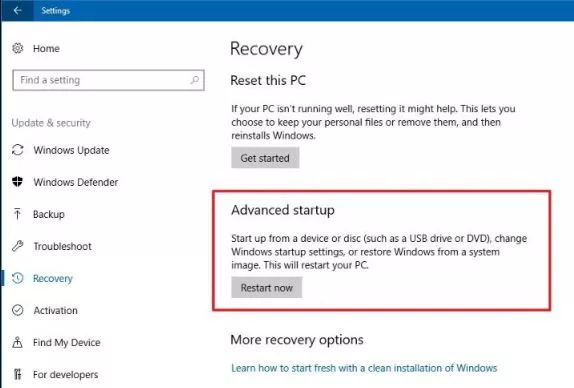Click the Settings title text

tap(55, 11)
